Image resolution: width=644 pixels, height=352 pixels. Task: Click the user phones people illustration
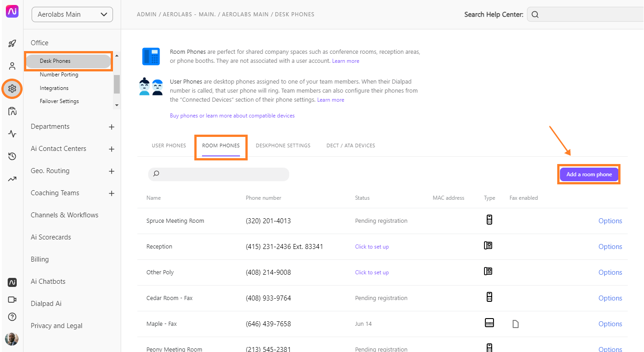[151, 86]
